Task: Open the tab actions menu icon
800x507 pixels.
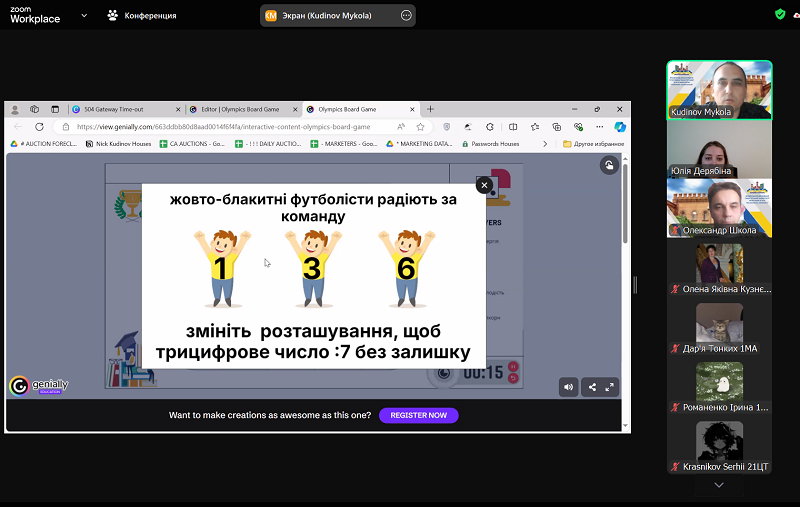Action: (55, 109)
